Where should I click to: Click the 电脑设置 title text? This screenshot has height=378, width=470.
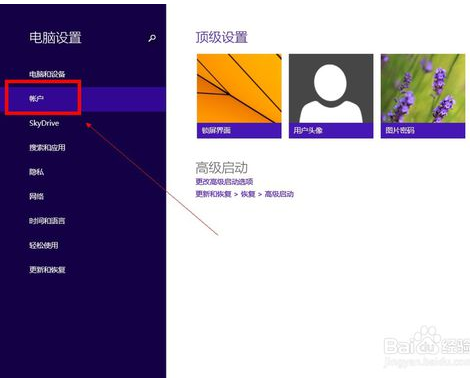click(55, 37)
